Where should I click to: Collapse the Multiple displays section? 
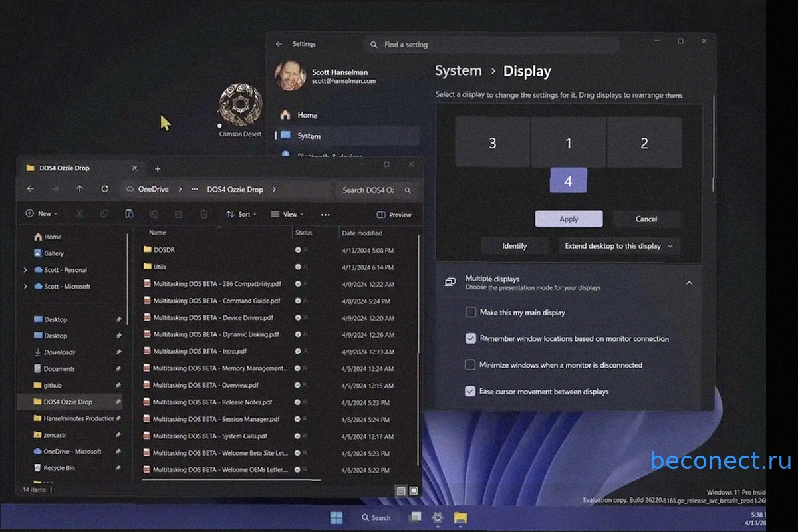689,283
